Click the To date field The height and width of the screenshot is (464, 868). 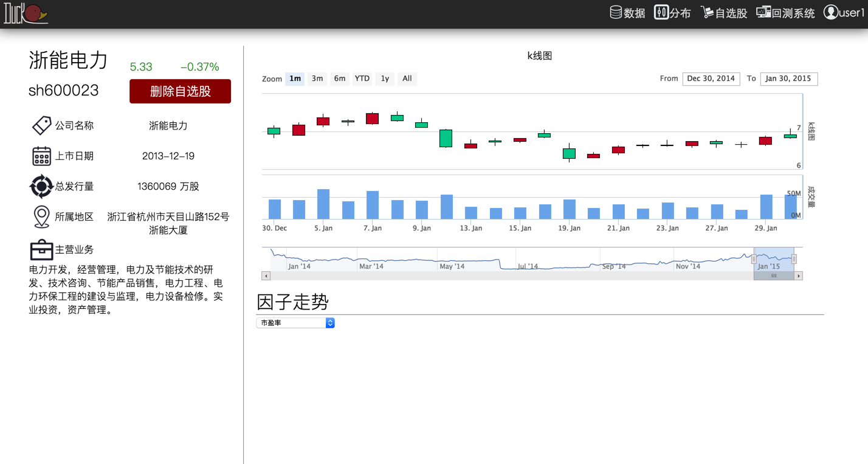click(x=789, y=78)
